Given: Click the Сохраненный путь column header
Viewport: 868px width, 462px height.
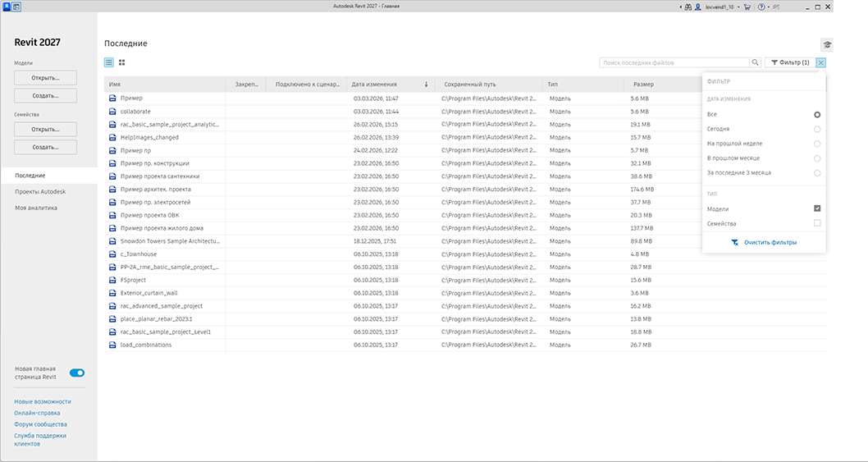Looking at the screenshot, I should 489,85.
